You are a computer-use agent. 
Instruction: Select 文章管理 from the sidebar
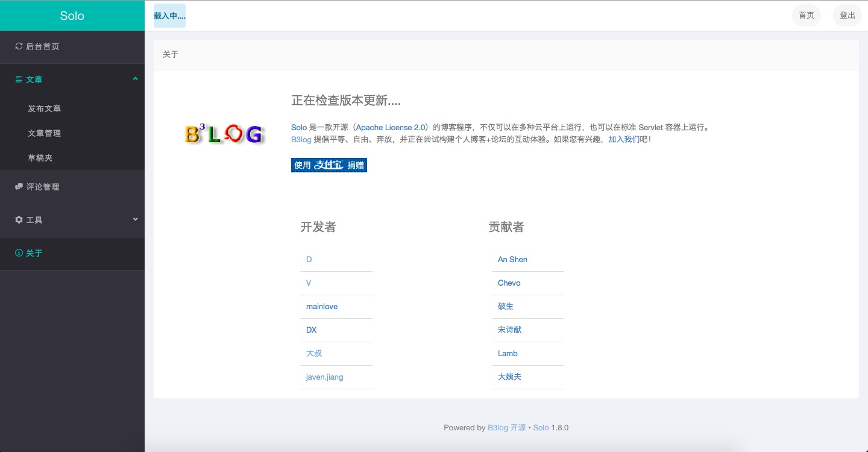click(43, 133)
